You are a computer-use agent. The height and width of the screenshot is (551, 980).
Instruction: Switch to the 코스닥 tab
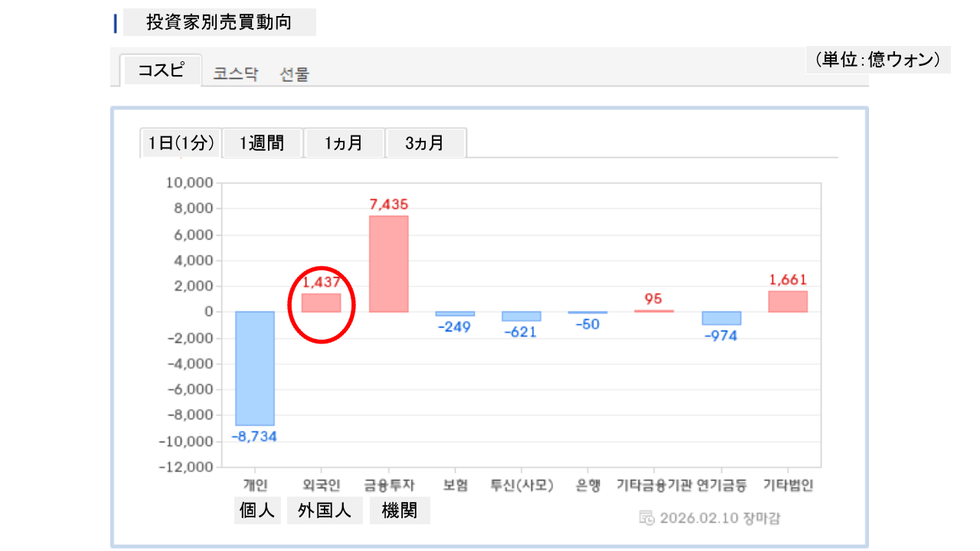[x=236, y=74]
